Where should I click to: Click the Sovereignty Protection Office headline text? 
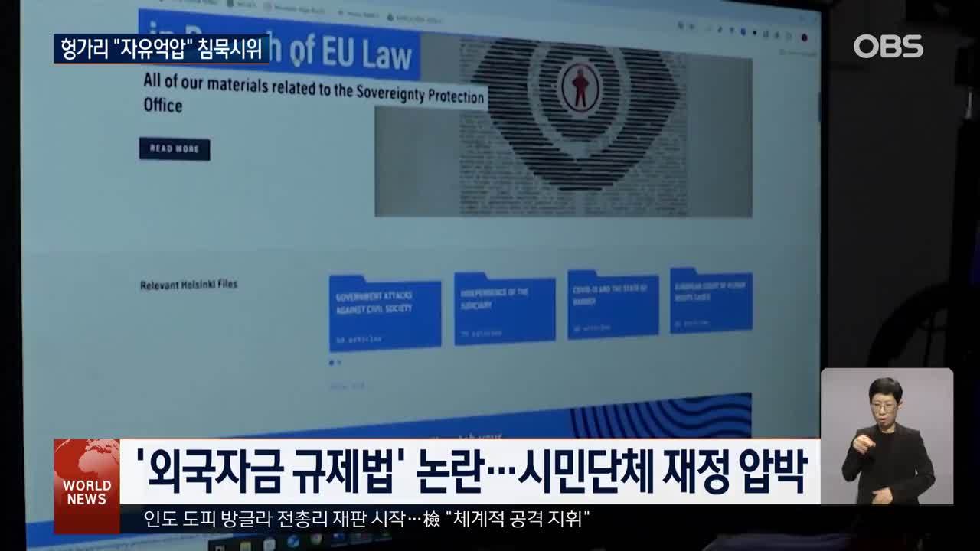click(314, 92)
